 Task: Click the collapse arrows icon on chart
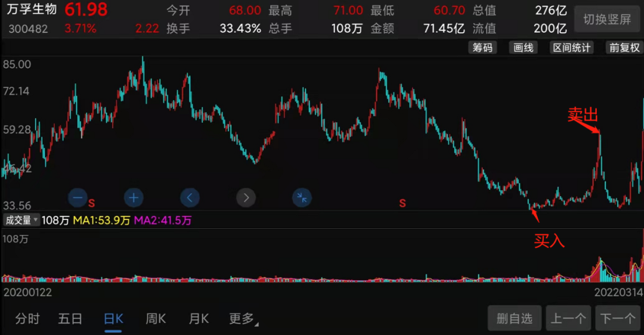tap(302, 198)
